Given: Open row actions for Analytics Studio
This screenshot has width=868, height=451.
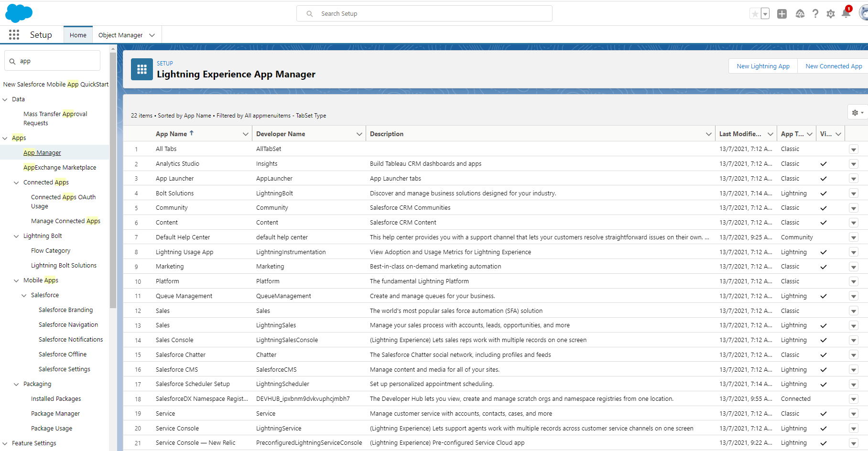Looking at the screenshot, I should click(x=854, y=164).
